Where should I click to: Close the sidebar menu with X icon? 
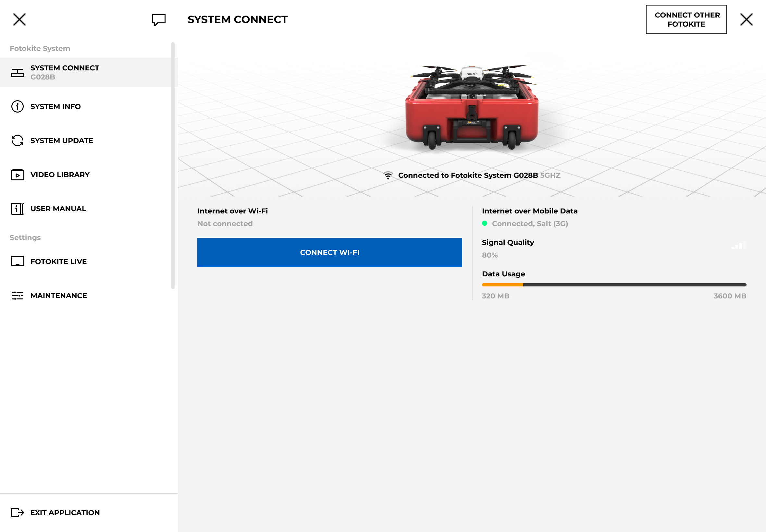[x=19, y=19]
